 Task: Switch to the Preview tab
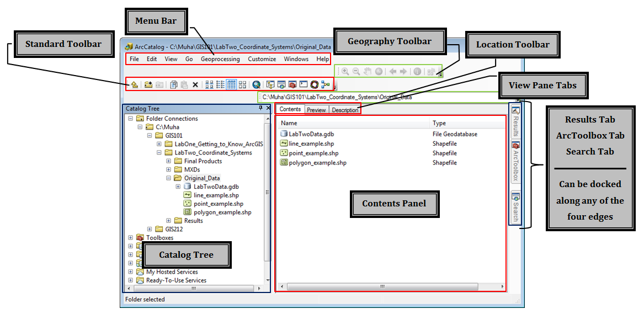[x=316, y=110]
